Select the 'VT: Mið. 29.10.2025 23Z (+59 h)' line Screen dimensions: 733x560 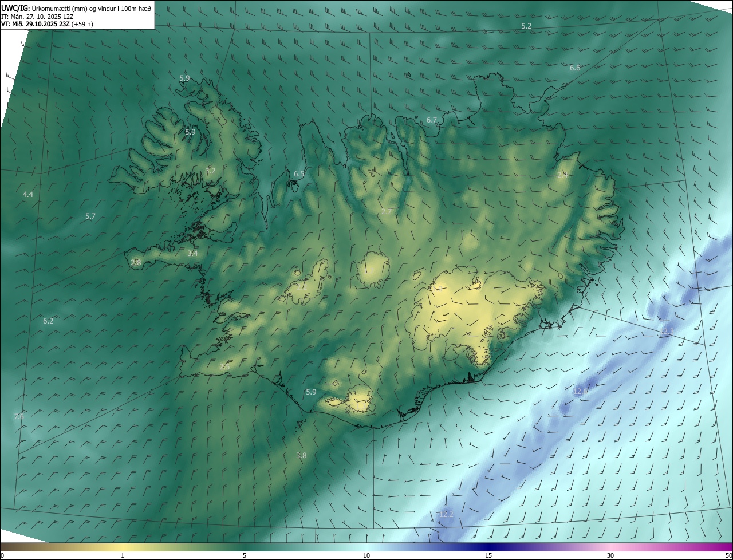(47, 24)
